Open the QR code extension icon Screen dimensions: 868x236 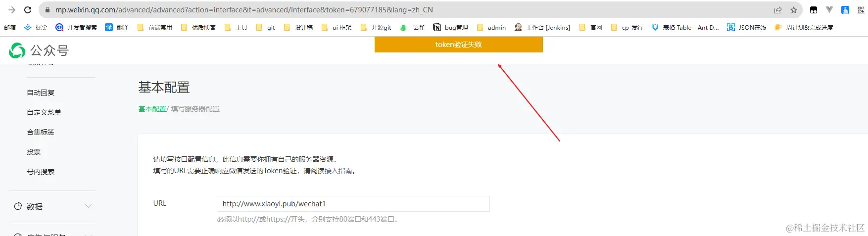[861, 10]
